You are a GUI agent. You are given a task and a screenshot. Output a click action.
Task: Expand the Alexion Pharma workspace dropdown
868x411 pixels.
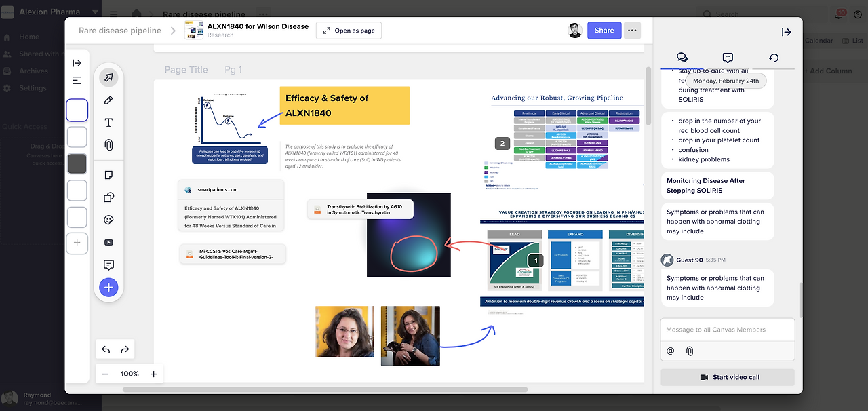94,12
